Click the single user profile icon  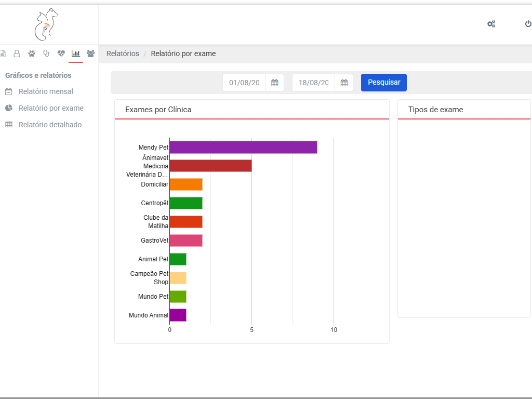coord(17,54)
